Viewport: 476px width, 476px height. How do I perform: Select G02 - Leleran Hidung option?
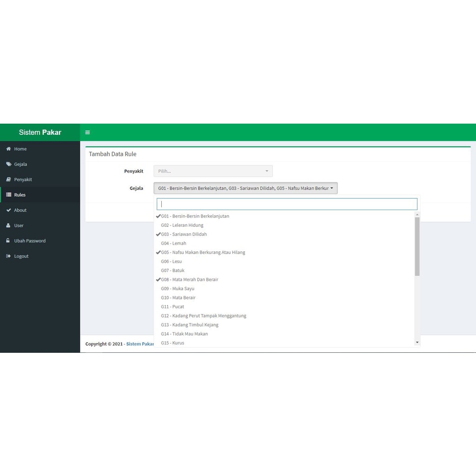(284, 225)
